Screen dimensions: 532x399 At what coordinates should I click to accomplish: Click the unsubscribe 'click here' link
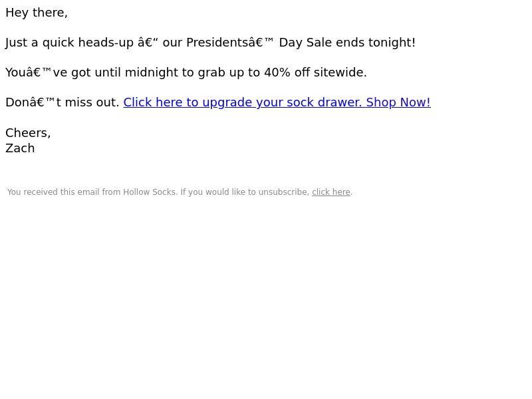point(331,192)
